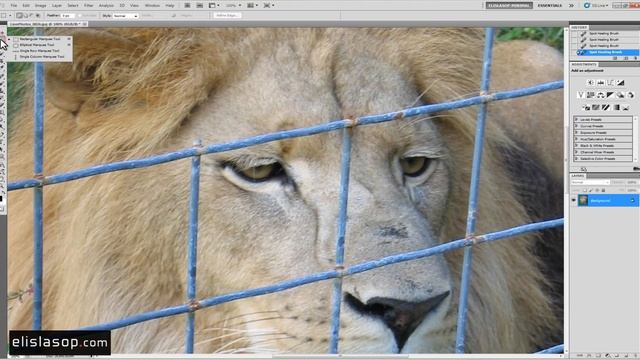
Task: Add a Brightness/Contrast adjustment
Action: (591, 83)
